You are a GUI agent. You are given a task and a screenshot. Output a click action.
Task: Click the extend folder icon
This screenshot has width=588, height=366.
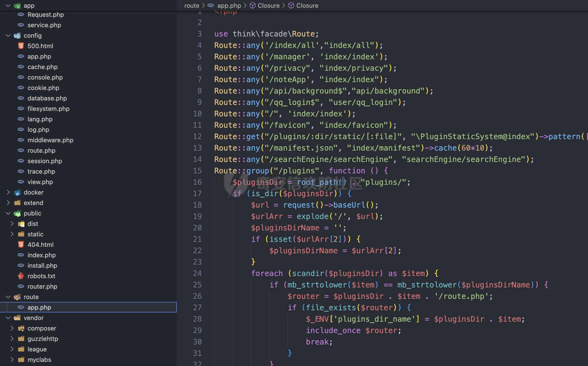coord(17,203)
